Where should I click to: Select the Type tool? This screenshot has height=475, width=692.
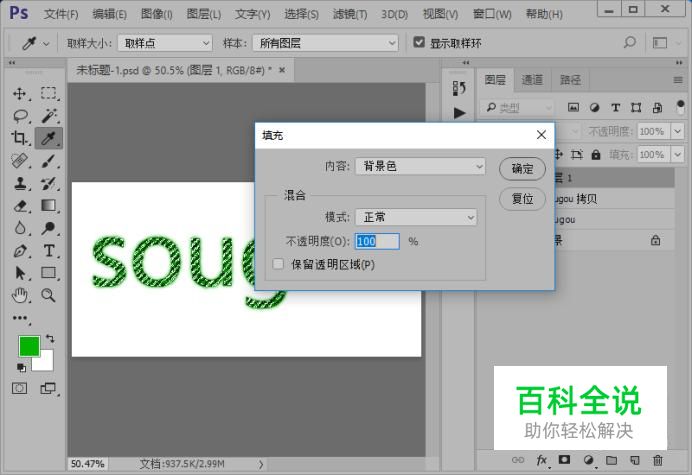(x=49, y=251)
